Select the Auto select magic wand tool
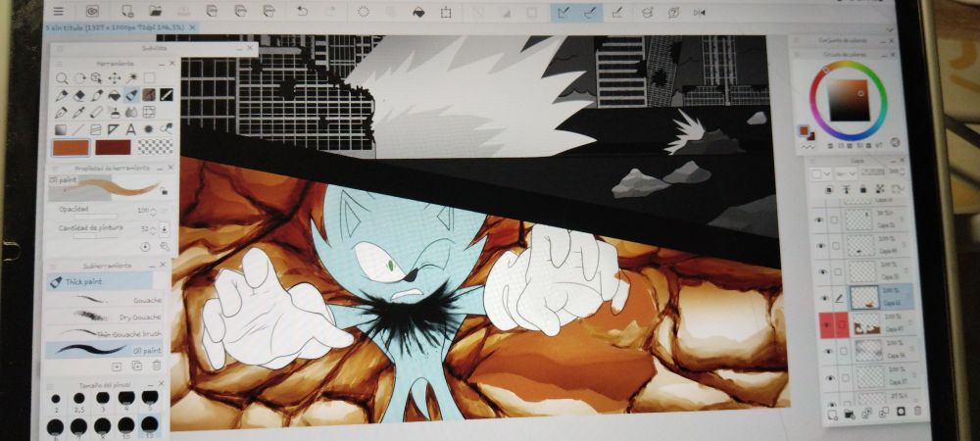Image resolution: width=980 pixels, height=441 pixels. click(x=132, y=78)
